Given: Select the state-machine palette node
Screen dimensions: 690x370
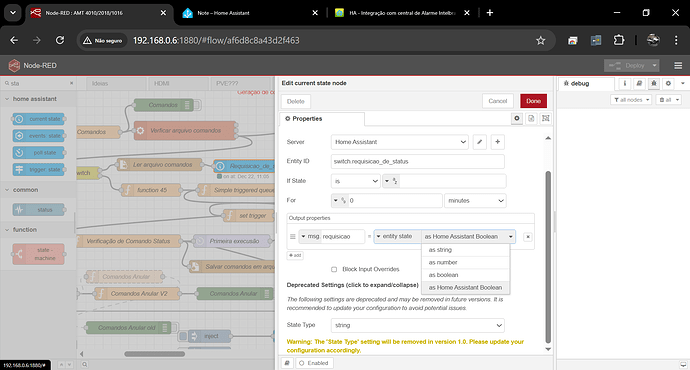Looking at the screenshot, I should (39, 254).
